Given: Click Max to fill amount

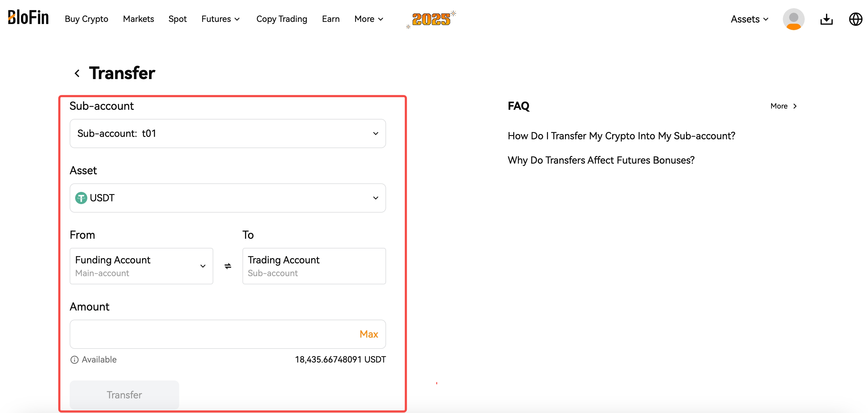Looking at the screenshot, I should click(369, 334).
